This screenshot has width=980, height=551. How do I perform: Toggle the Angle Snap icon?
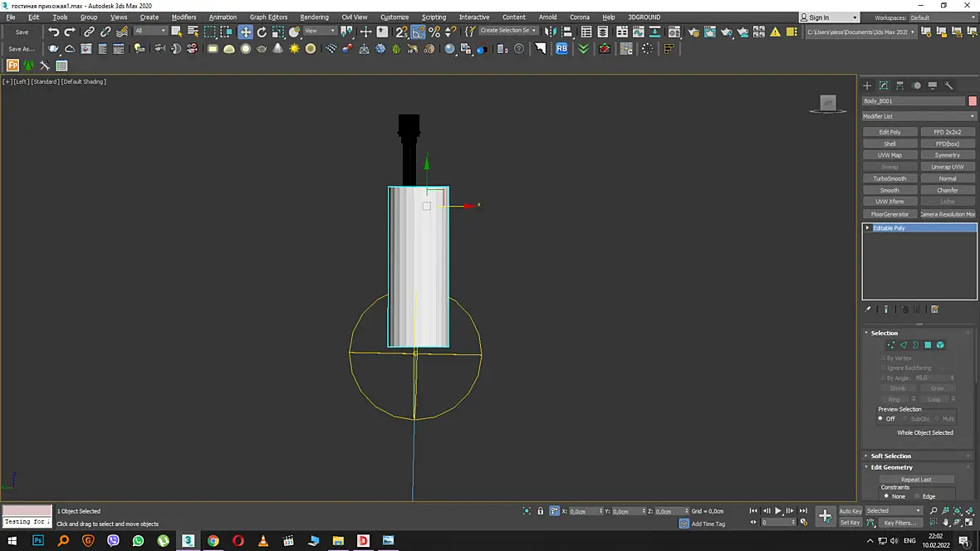coord(418,32)
